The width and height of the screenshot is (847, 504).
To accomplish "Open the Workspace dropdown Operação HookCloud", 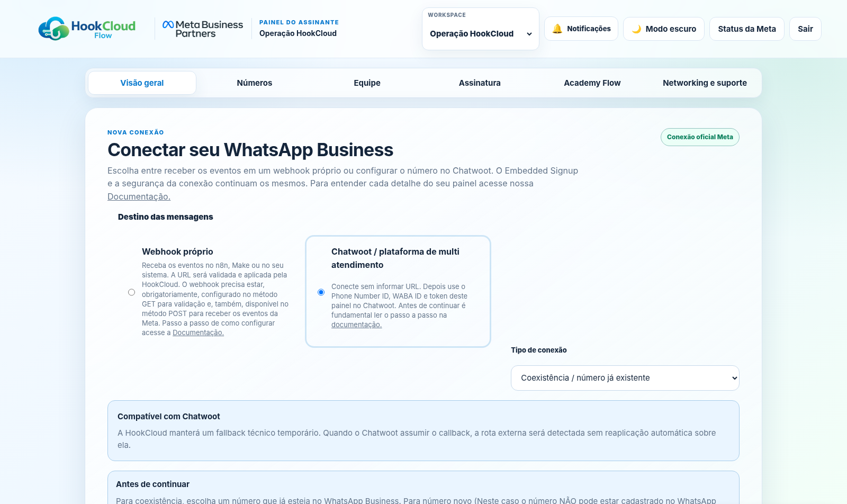I will tap(481, 33).
